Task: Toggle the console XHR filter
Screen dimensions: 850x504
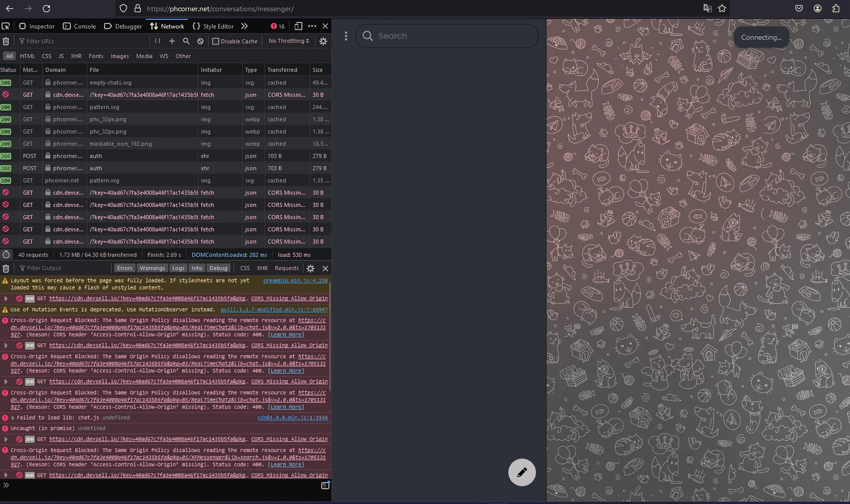Action: click(x=263, y=268)
